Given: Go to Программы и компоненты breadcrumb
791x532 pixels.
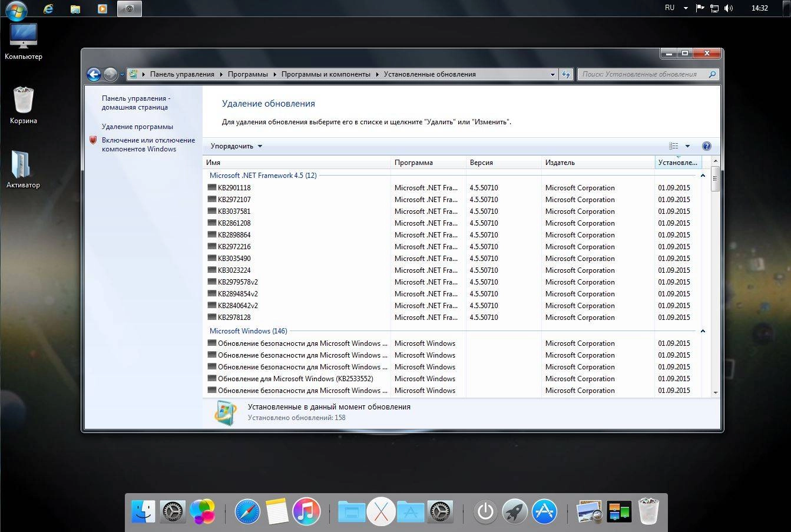Looking at the screenshot, I should pos(326,74).
